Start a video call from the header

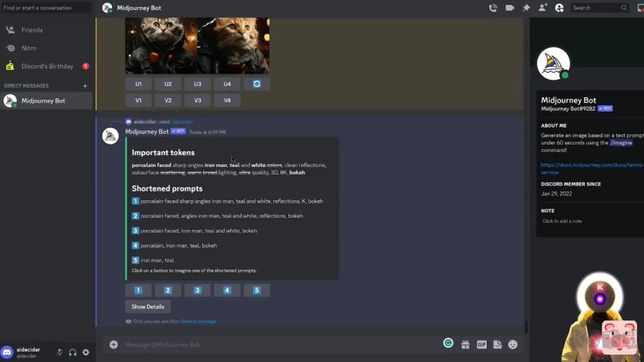pos(509,8)
